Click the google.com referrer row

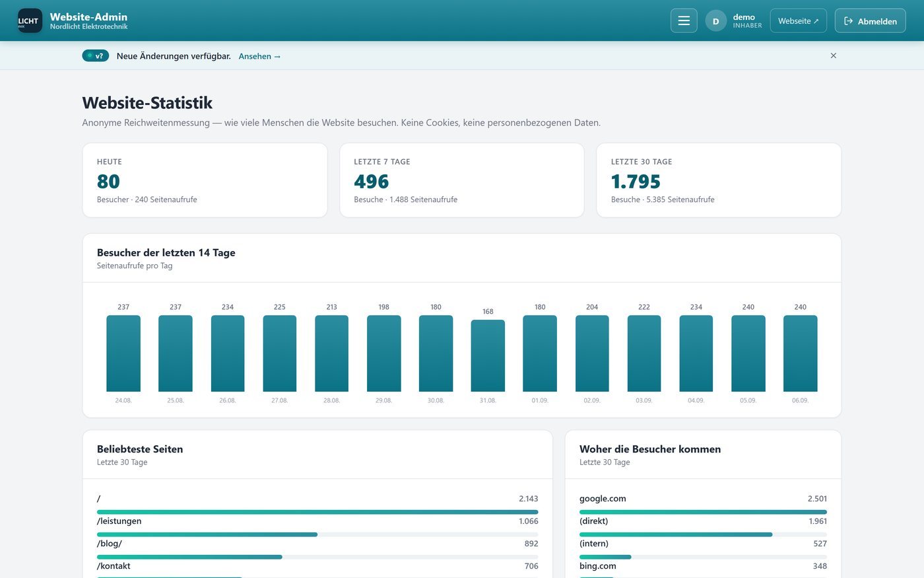(x=703, y=503)
